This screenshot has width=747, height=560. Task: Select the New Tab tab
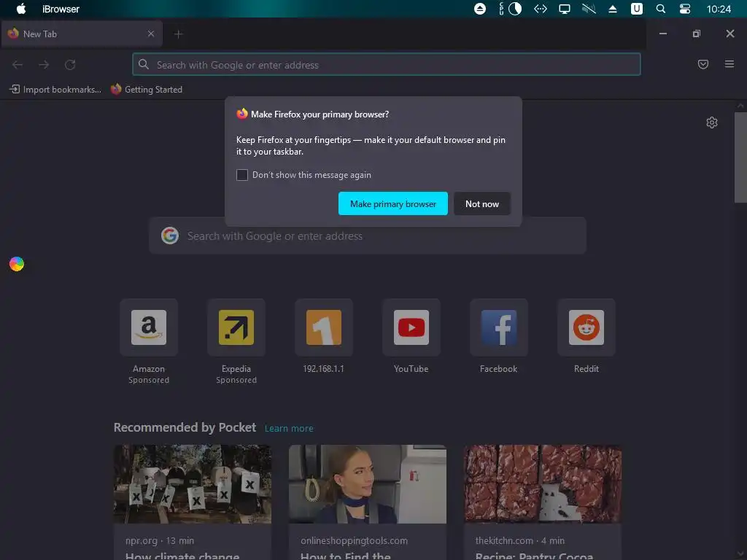point(82,34)
